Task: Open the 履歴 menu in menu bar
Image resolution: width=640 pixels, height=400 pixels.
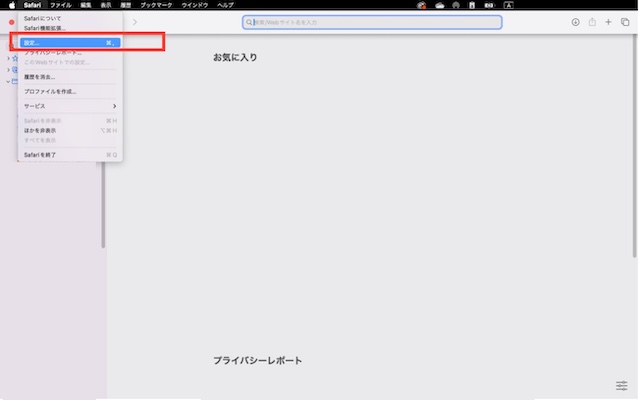Action: pyautogui.click(x=126, y=5)
